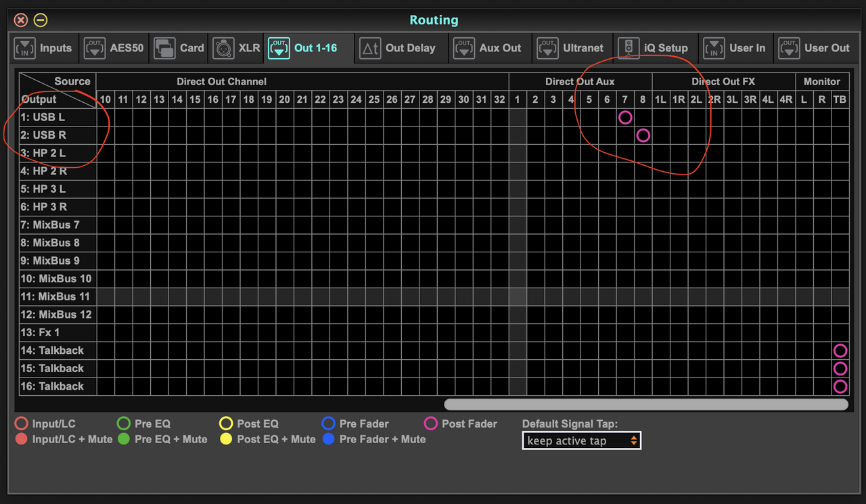Toggle the TB routing circle on output 14
866x504 pixels.
(x=840, y=350)
